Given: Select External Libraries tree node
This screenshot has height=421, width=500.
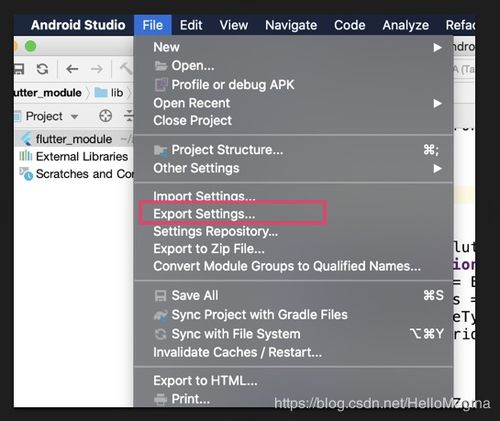Looking at the screenshot, I should 82,156.
